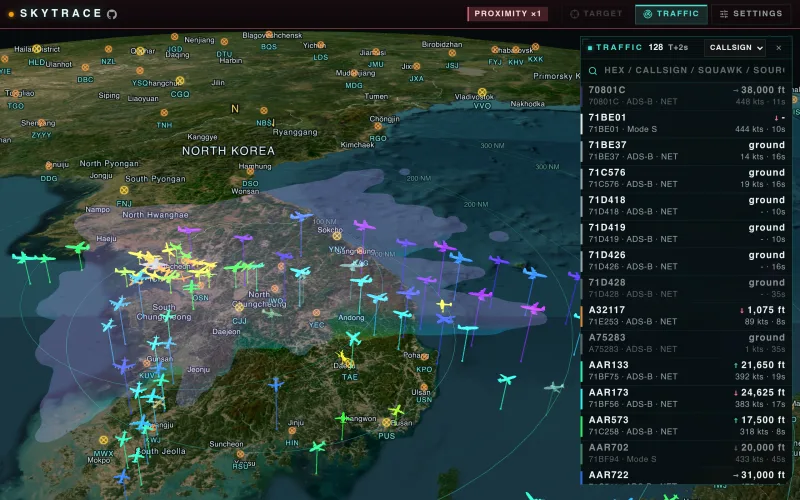Image resolution: width=800 pixels, height=500 pixels.
Task: Select the A75283 ground row
Action: pyautogui.click(x=686, y=343)
